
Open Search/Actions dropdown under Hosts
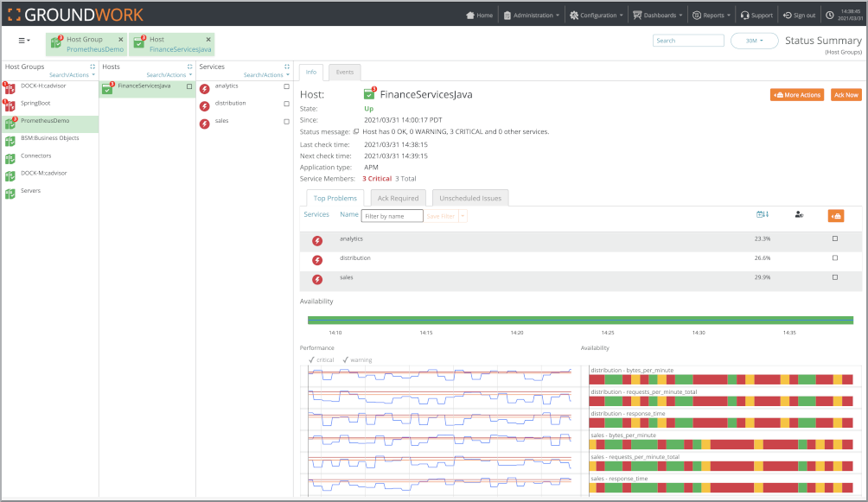click(x=169, y=74)
